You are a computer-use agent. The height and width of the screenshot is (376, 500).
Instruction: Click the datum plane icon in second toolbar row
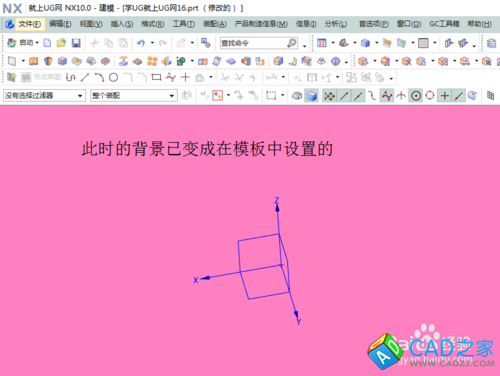point(12,61)
